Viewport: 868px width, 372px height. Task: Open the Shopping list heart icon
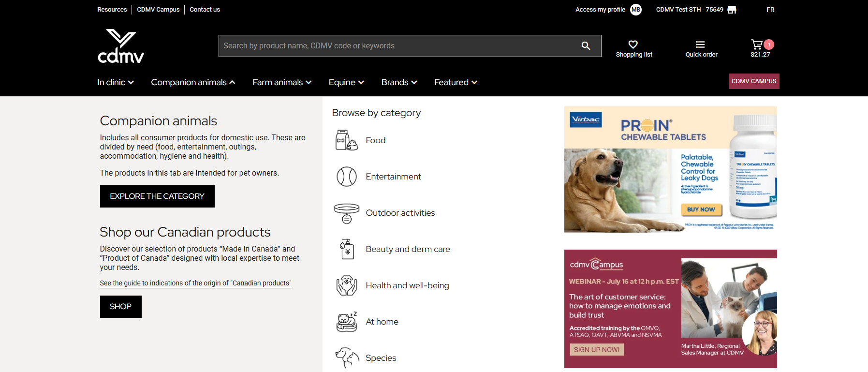tap(633, 44)
